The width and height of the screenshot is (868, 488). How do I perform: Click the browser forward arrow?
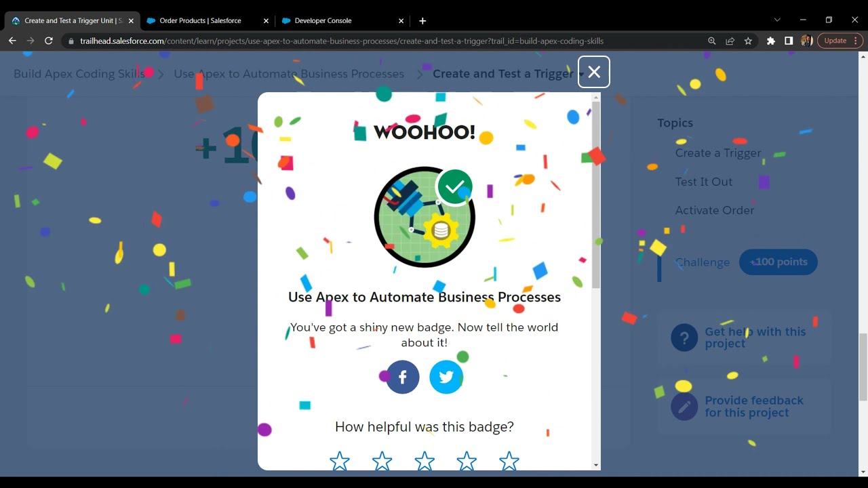coord(31,41)
